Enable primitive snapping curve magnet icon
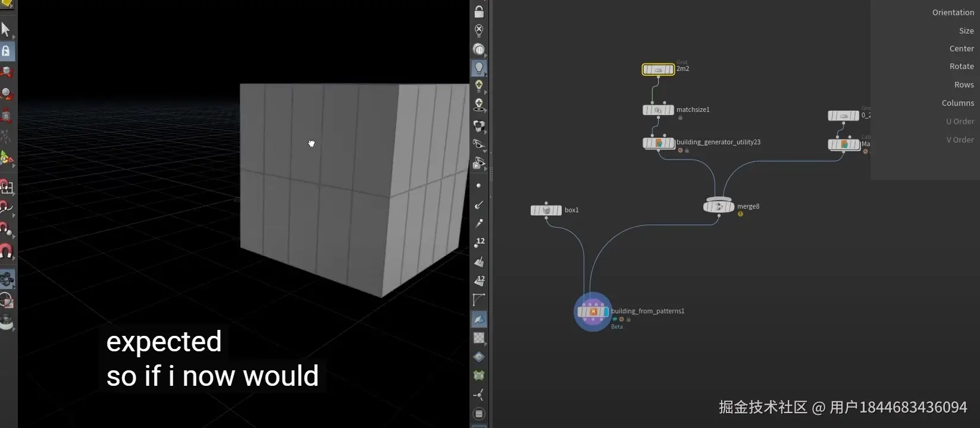The width and height of the screenshot is (980, 428). pos(6,208)
